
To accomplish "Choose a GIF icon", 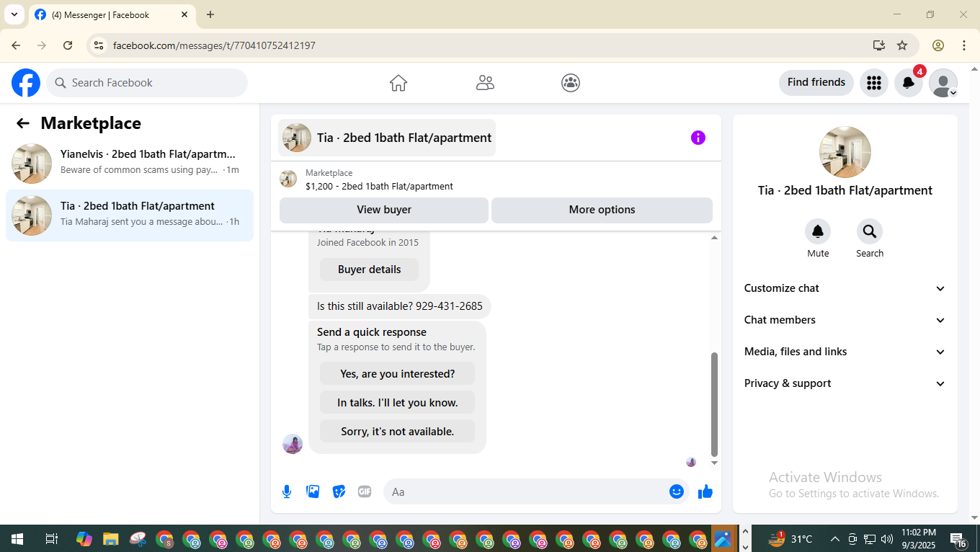I will 365,491.
